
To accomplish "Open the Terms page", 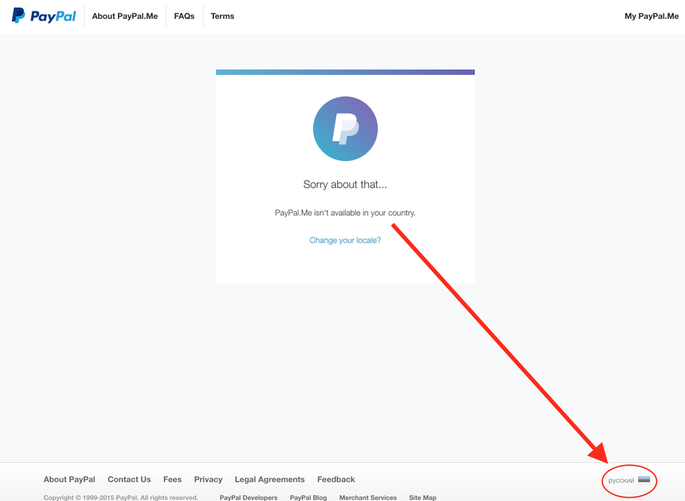I will (222, 16).
